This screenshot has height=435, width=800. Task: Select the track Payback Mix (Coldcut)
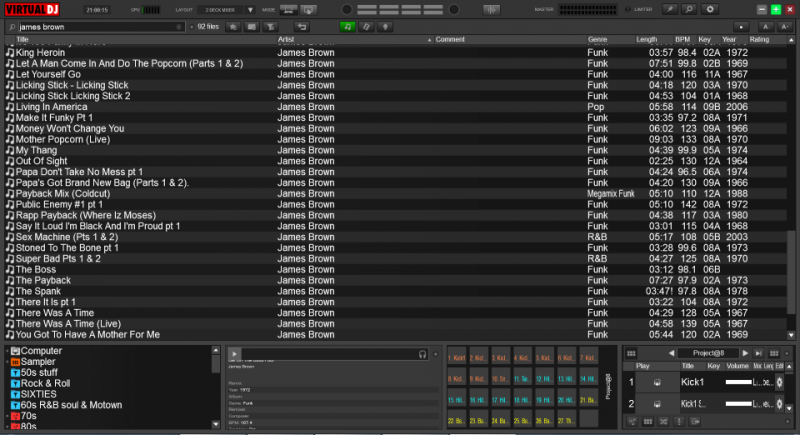click(395, 193)
